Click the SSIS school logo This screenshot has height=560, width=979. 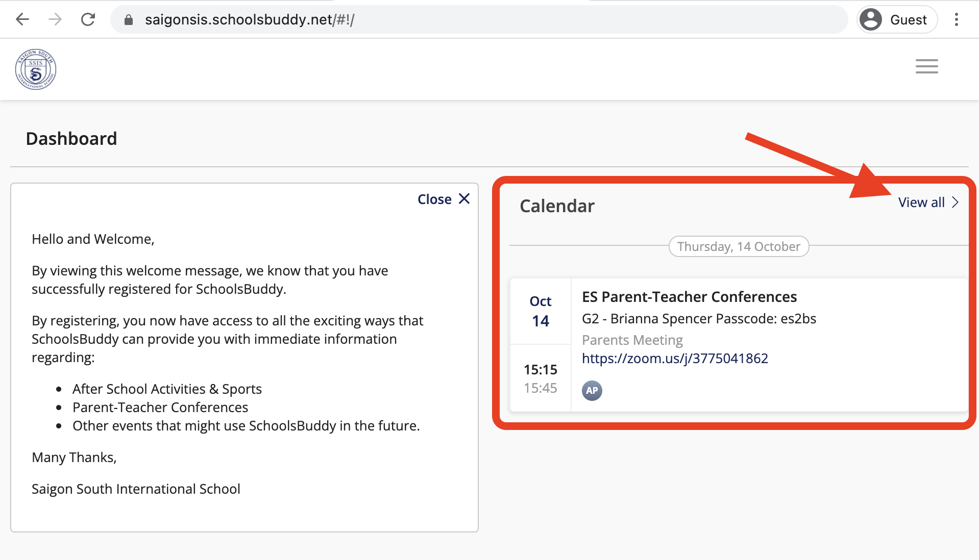click(x=36, y=69)
